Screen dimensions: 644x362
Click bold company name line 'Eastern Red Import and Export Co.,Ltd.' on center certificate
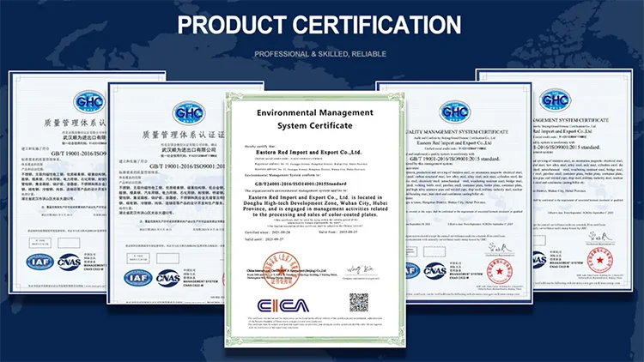(309, 152)
